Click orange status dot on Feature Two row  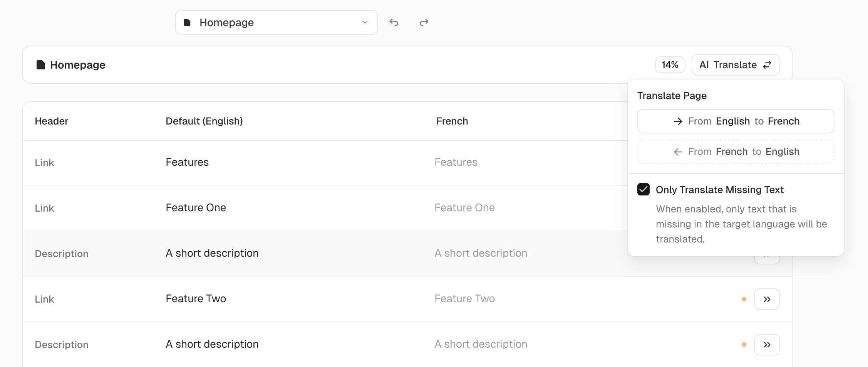(744, 299)
